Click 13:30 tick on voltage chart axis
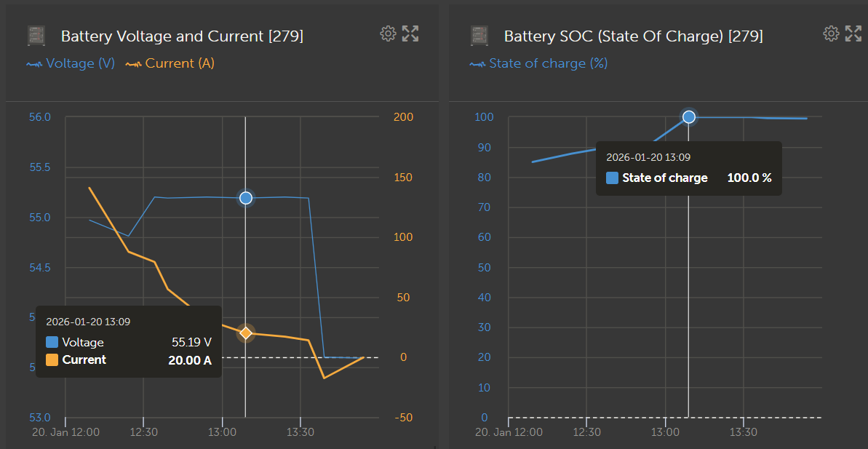The height and width of the screenshot is (449, 868). [300, 432]
